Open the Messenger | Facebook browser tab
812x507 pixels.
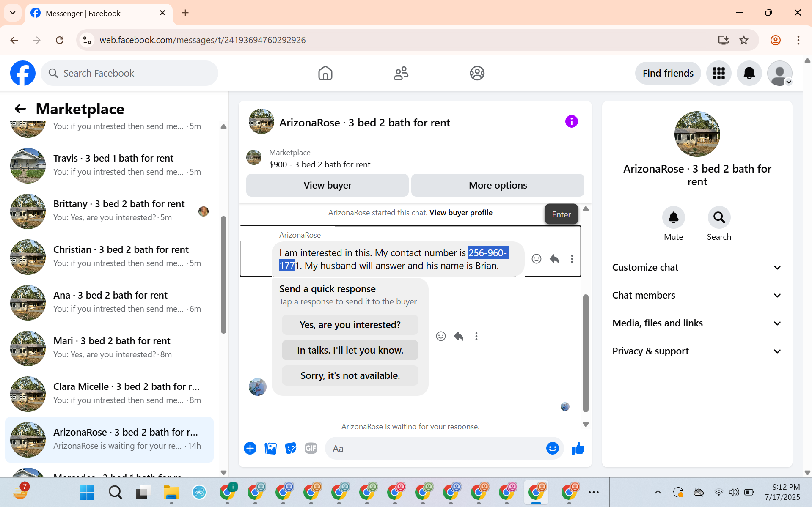(99, 13)
